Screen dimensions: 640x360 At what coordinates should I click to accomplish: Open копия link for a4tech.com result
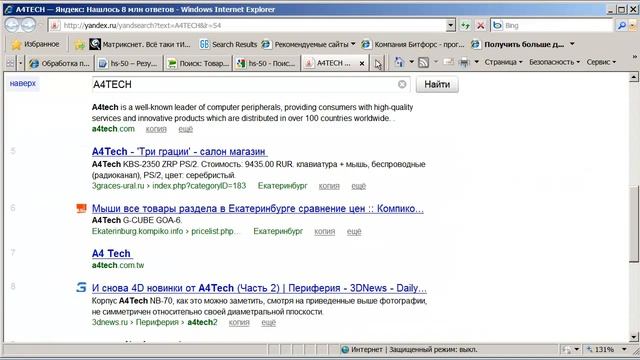coord(156,129)
